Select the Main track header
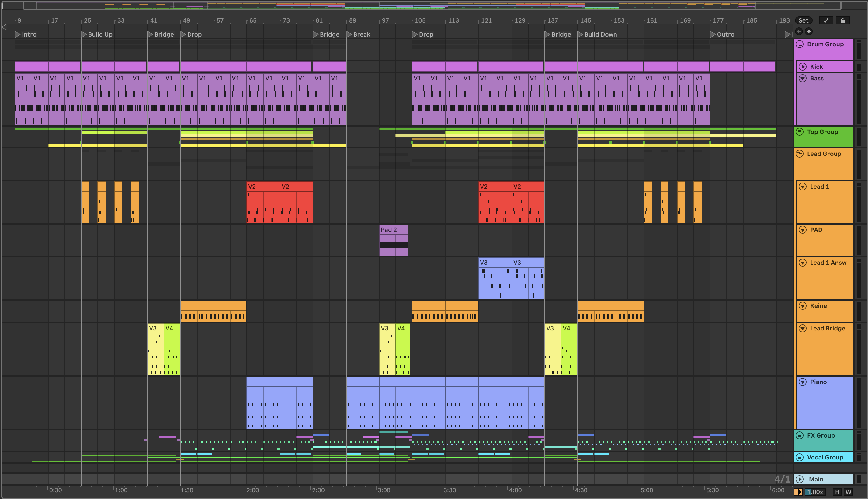The image size is (868, 499). pyautogui.click(x=822, y=480)
